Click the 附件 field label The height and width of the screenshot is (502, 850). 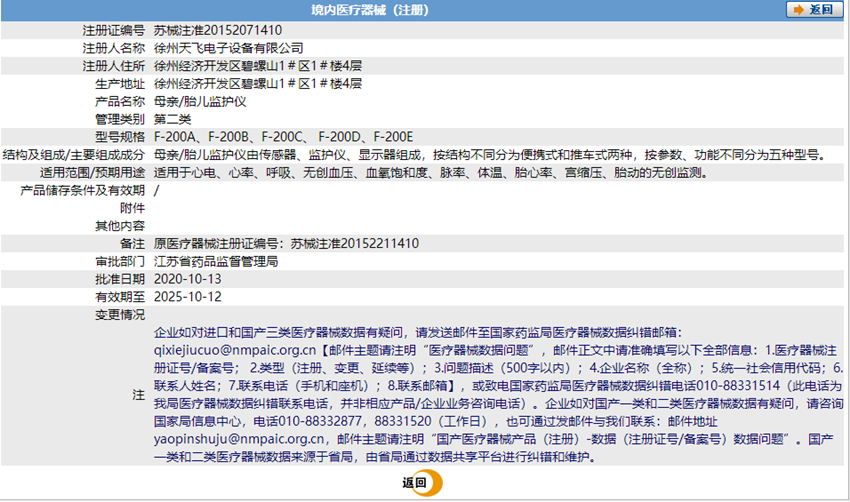132,208
